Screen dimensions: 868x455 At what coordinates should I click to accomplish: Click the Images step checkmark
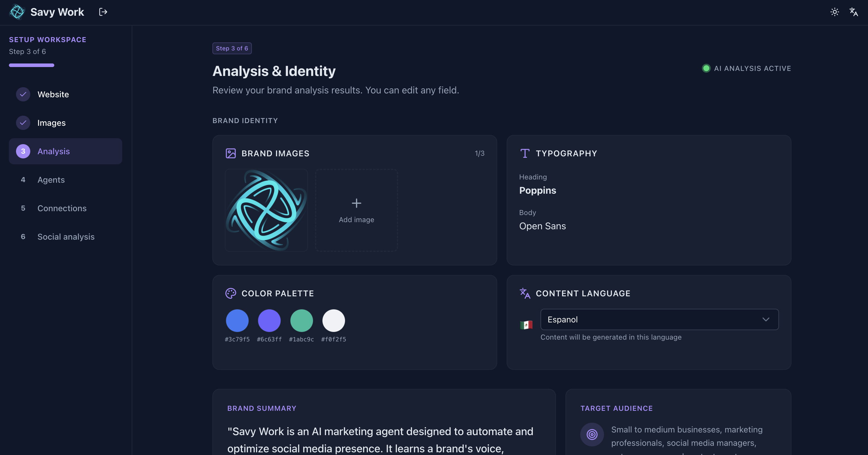tap(23, 123)
